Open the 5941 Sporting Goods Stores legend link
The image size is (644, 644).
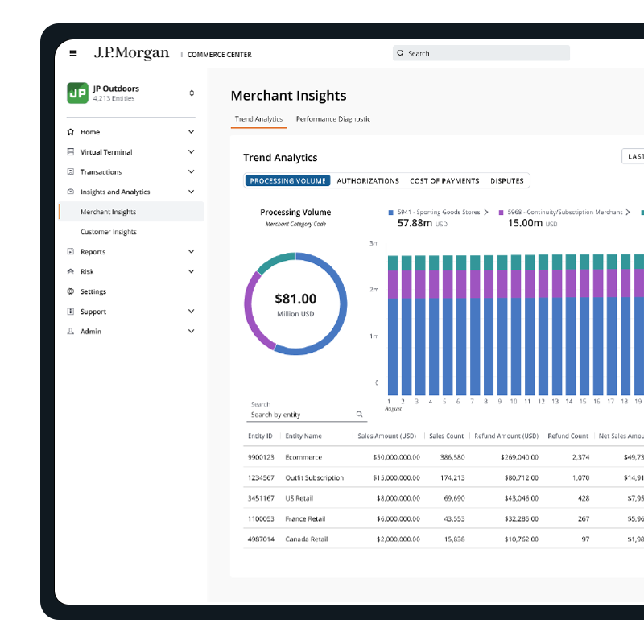click(438, 212)
